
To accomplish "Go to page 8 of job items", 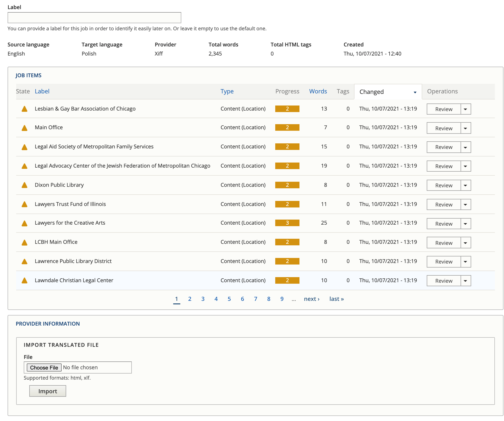I will click(x=269, y=299).
